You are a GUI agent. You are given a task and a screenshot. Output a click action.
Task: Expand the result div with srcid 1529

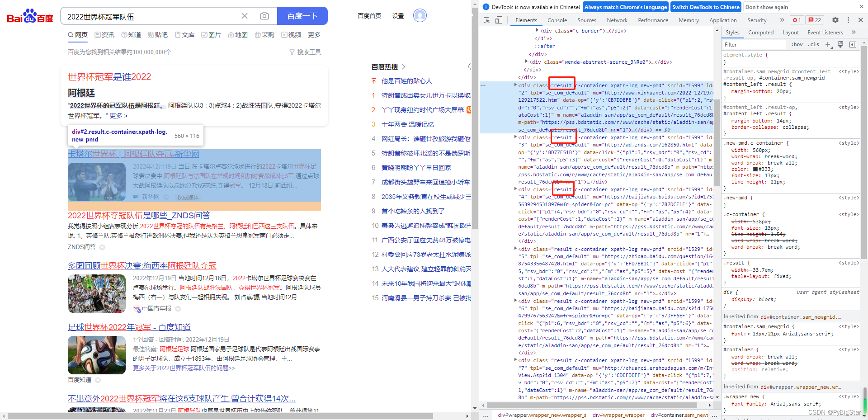point(515,249)
